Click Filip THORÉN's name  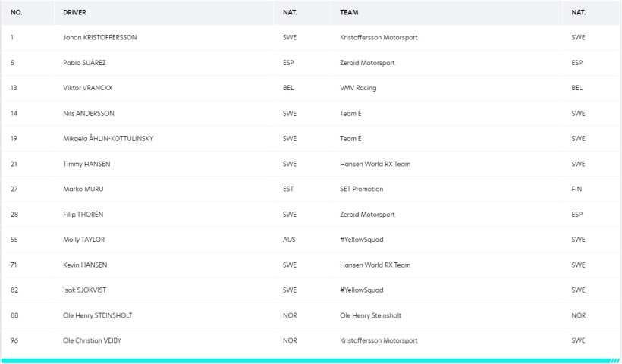83,215
